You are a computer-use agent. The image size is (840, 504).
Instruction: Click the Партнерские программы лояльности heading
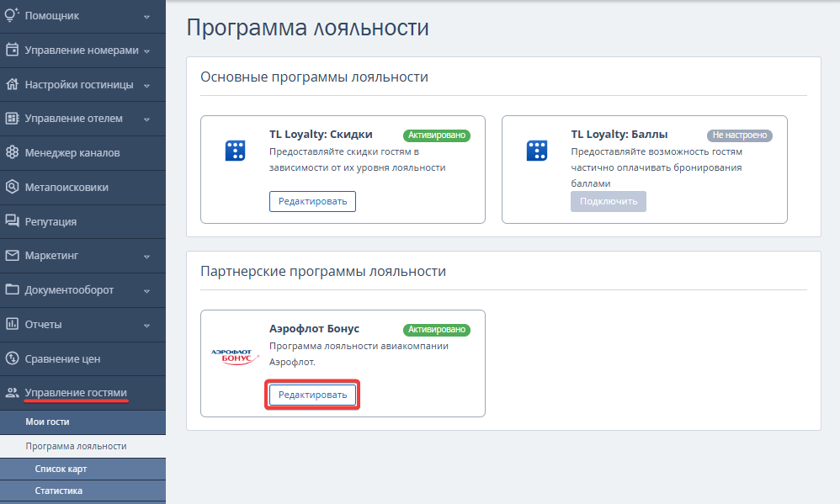click(x=323, y=272)
